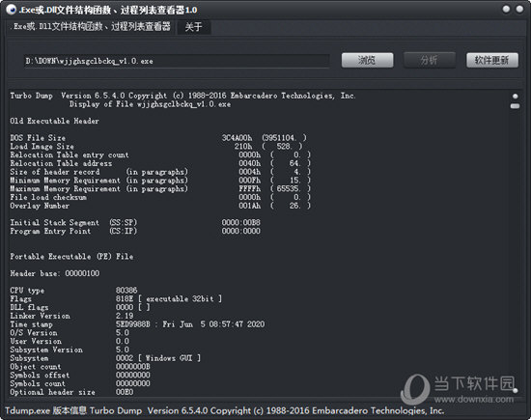Click the 浏览 browse button

tap(367, 60)
